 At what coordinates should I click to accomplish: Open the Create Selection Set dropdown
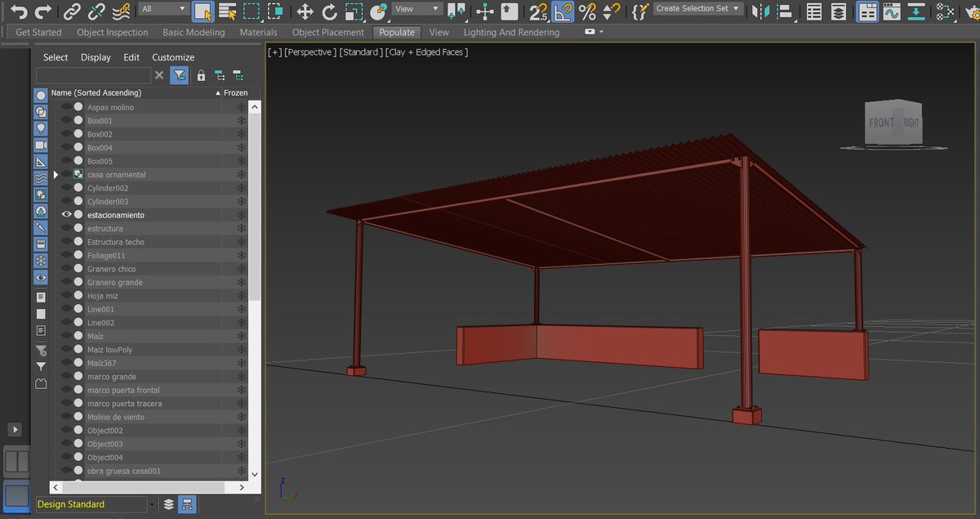[698, 8]
